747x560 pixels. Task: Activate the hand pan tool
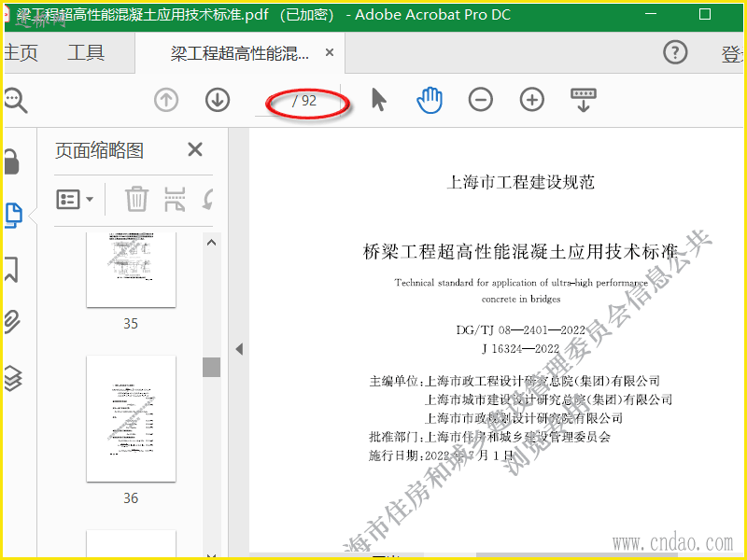click(430, 100)
